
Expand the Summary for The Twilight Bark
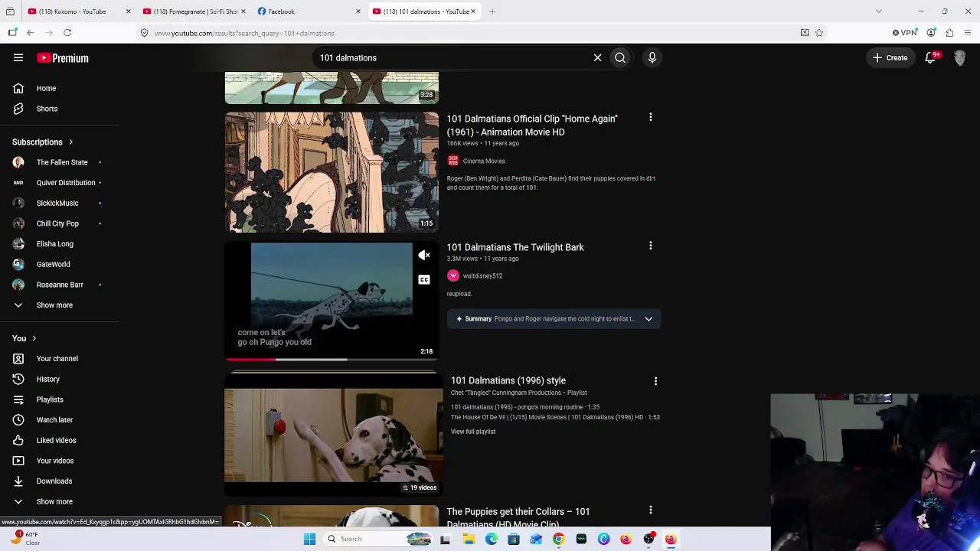click(648, 319)
